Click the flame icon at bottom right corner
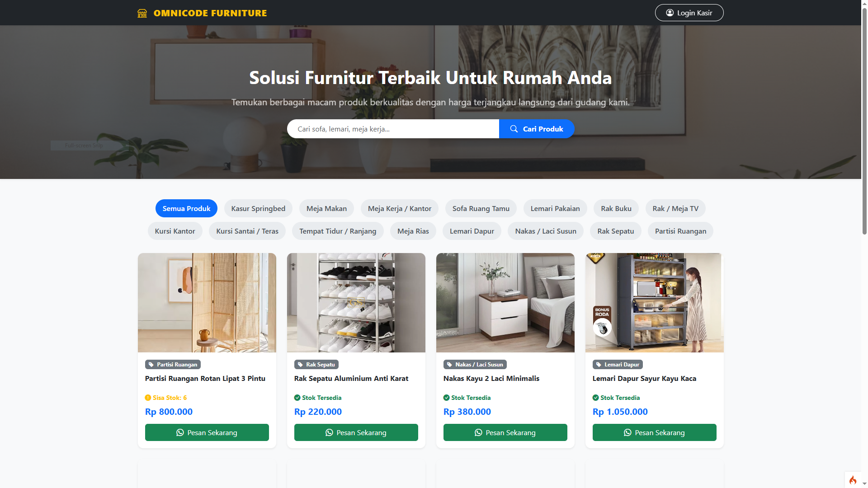868x488 pixels. point(853,480)
